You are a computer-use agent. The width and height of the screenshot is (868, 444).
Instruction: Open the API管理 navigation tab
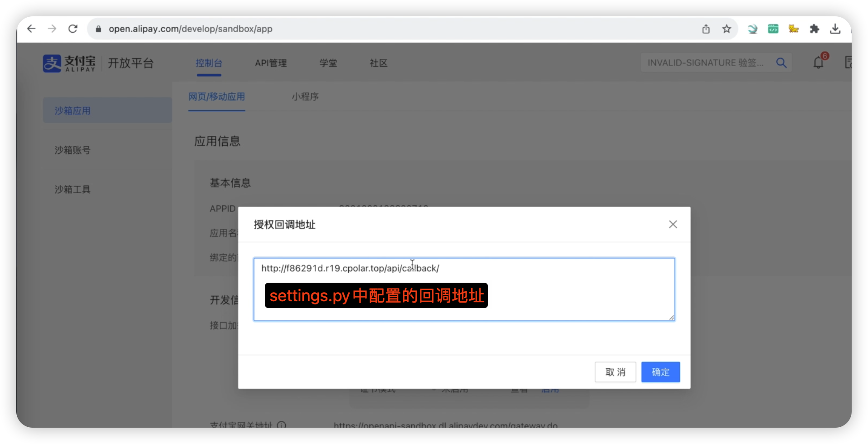pyautogui.click(x=271, y=63)
